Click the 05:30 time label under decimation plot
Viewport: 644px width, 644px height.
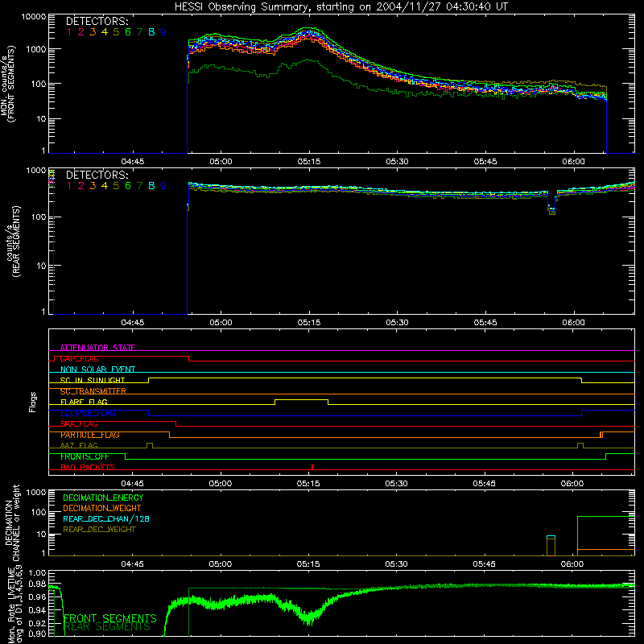point(396,564)
